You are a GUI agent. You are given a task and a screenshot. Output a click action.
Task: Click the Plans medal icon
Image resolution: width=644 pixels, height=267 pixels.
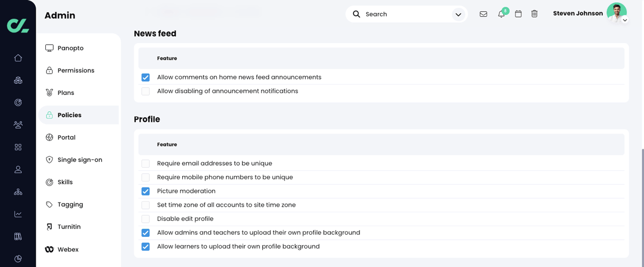pos(49,93)
